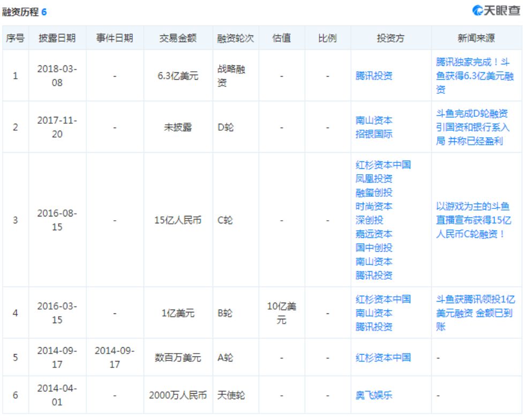Screen dimensions: 526x420
Task: Open news link 以游戏为主的斗鱼直播宣布获得15亿人民币C轮融资
Action: point(474,220)
